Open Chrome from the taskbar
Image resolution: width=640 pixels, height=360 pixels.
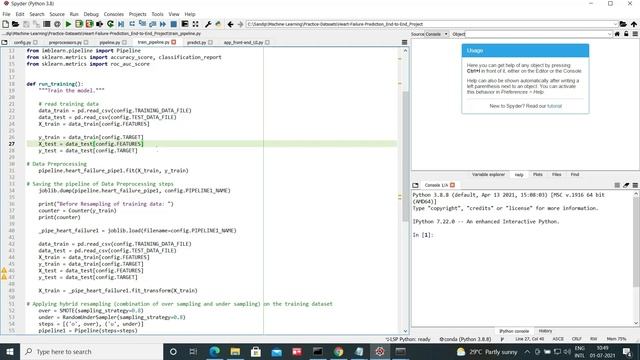coord(338,351)
